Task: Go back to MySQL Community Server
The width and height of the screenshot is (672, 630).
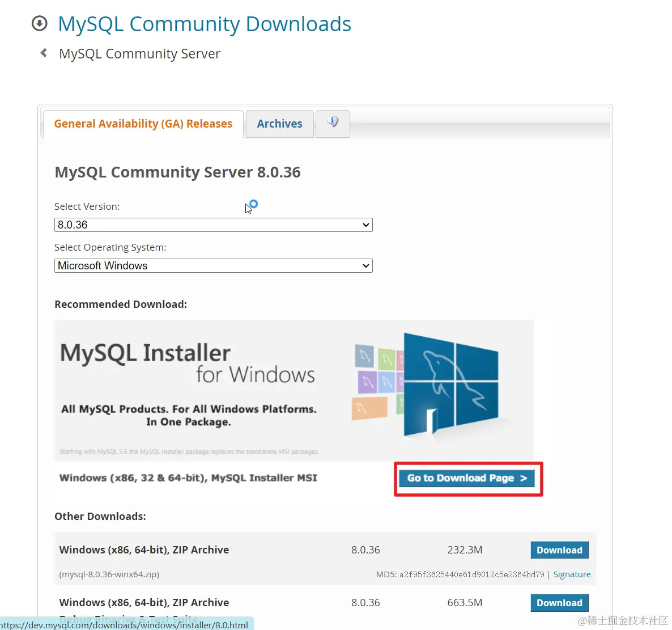Action: pos(139,54)
